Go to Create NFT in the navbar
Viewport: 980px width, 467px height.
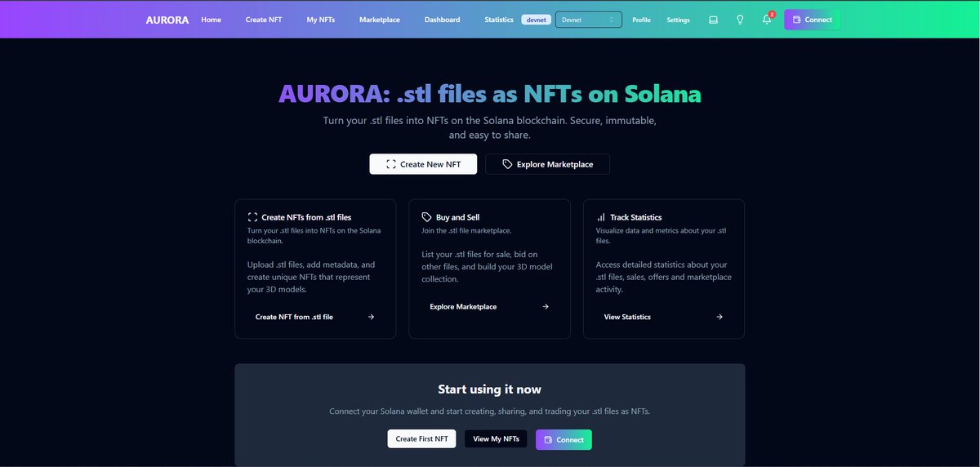264,20
